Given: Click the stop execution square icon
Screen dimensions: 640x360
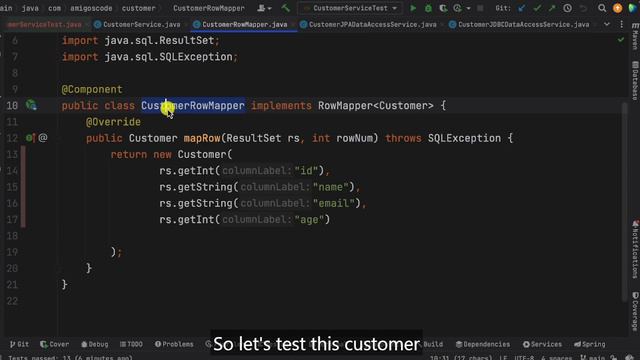Looking at the screenshot, I should click(480, 8).
